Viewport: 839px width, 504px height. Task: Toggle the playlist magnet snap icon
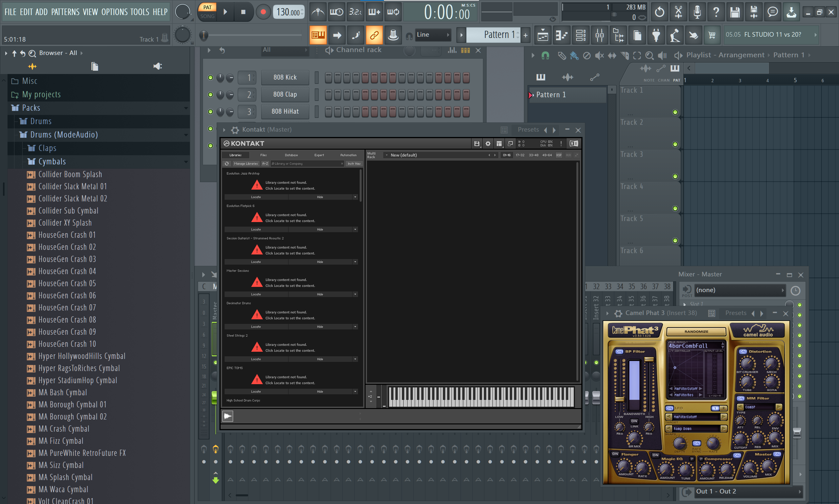545,55
